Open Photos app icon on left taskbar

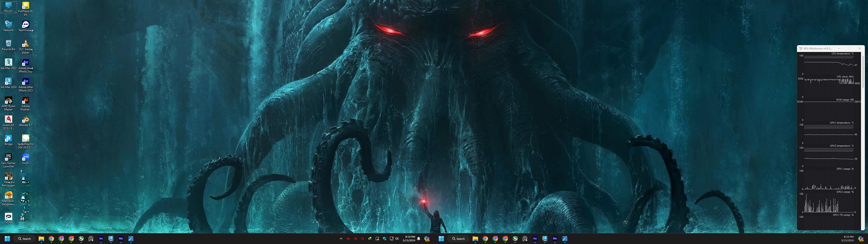coord(131,239)
